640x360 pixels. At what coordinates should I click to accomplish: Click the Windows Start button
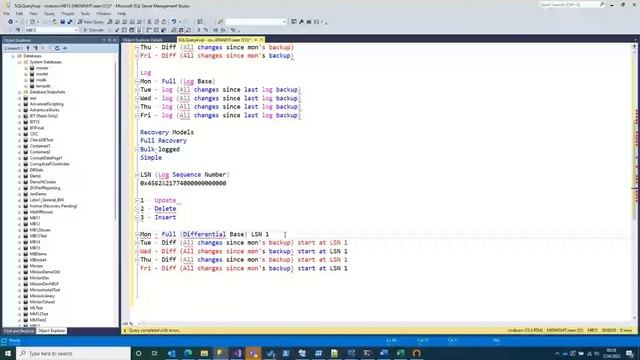click(8, 353)
